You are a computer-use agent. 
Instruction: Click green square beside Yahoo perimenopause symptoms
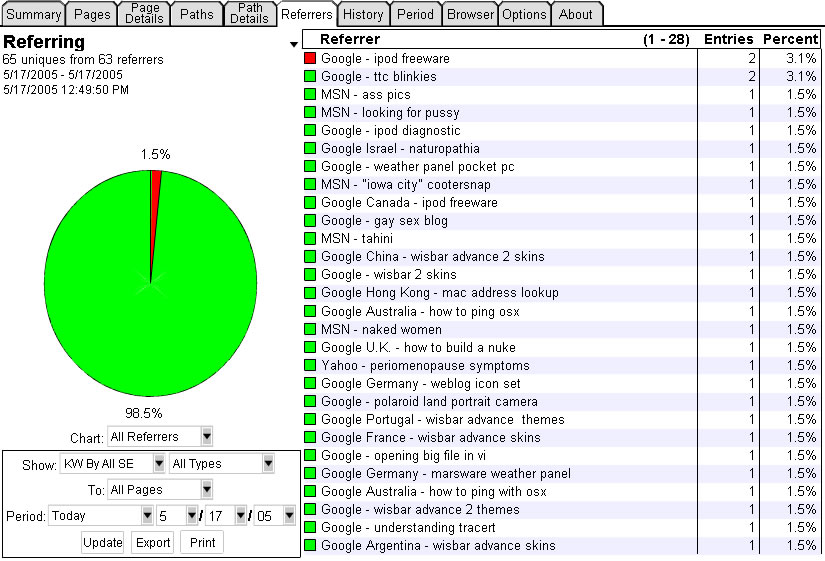pyautogui.click(x=309, y=366)
